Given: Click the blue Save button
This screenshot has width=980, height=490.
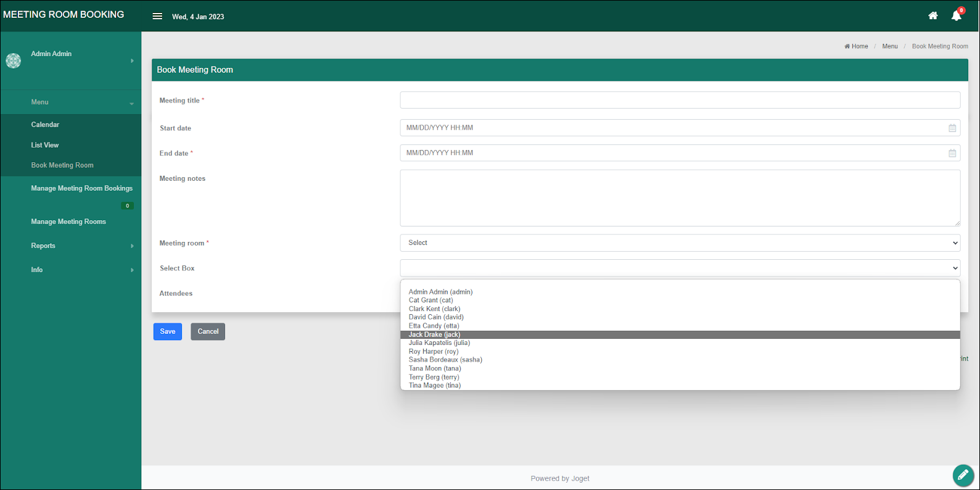Looking at the screenshot, I should (168, 331).
